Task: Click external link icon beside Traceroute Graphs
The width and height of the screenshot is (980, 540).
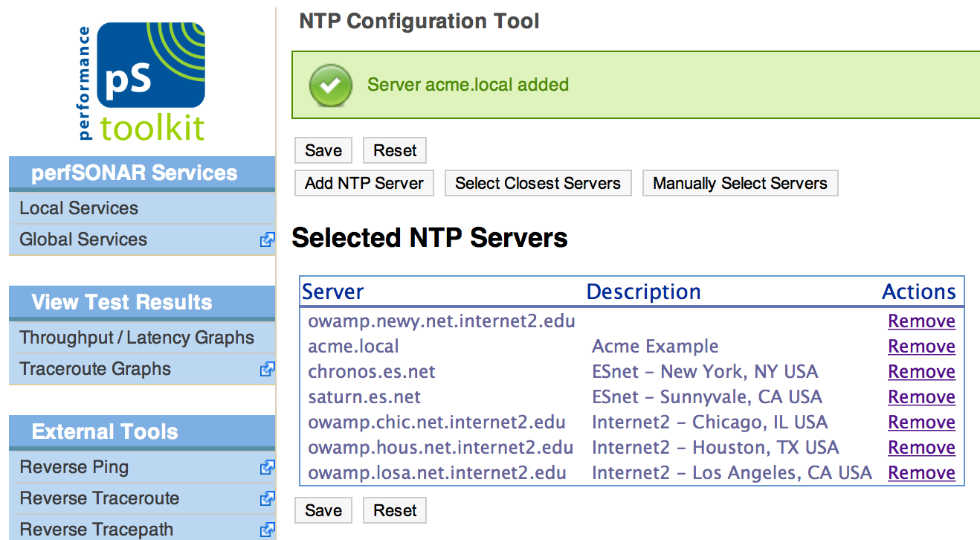Action: pyautogui.click(x=267, y=370)
